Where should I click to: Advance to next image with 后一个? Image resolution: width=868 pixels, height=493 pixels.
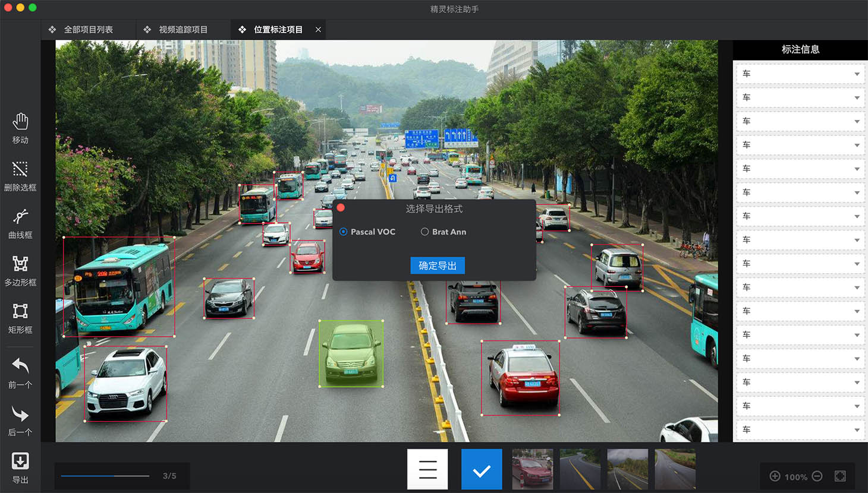point(20,420)
